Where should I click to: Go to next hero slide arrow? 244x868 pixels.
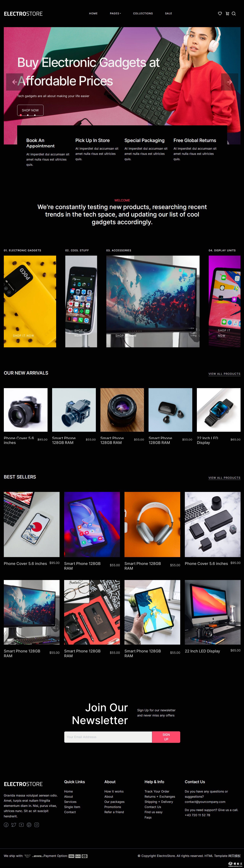[229, 82]
